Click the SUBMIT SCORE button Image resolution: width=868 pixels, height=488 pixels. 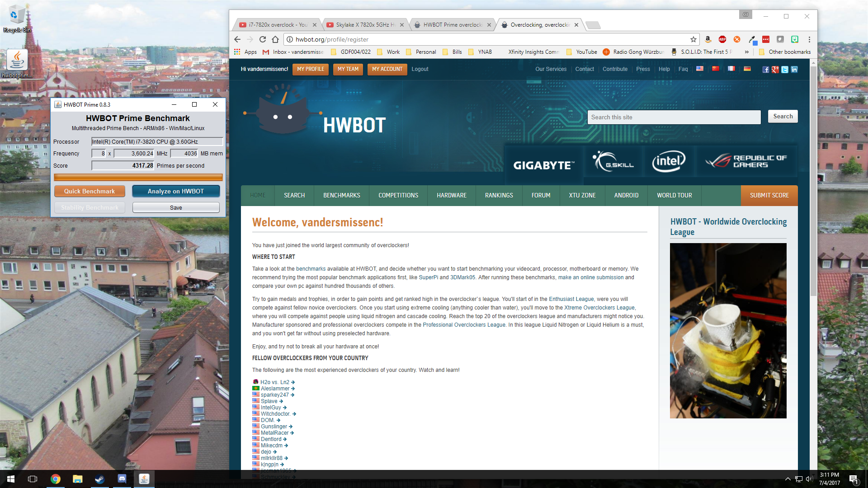coord(769,195)
